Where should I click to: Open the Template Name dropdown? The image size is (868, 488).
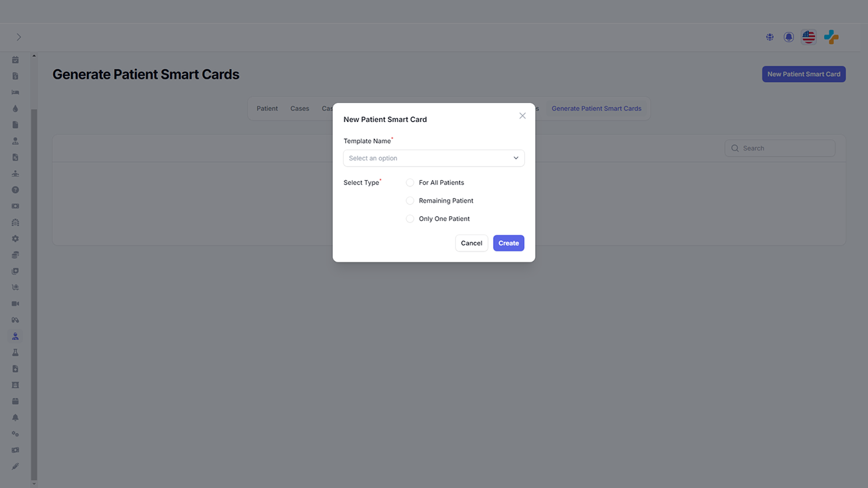coord(434,158)
